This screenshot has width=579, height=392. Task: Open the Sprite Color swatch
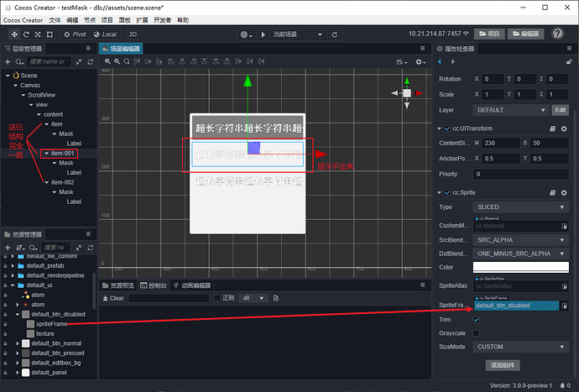pyautogui.click(x=520, y=267)
